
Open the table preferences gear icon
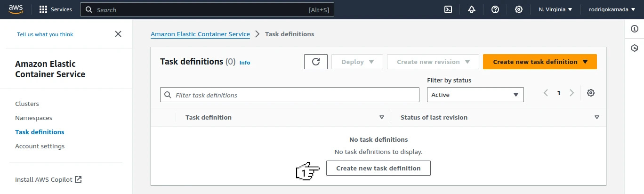(x=591, y=93)
